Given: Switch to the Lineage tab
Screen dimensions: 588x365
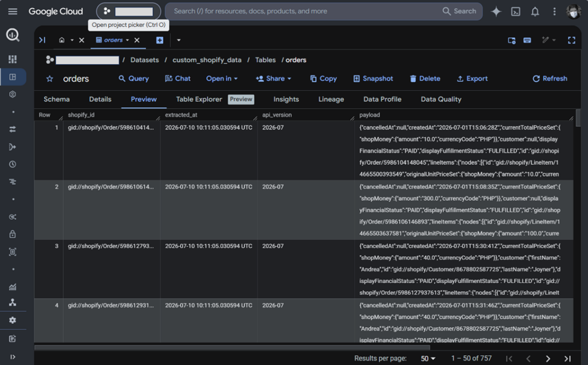Looking at the screenshot, I should tap(331, 99).
